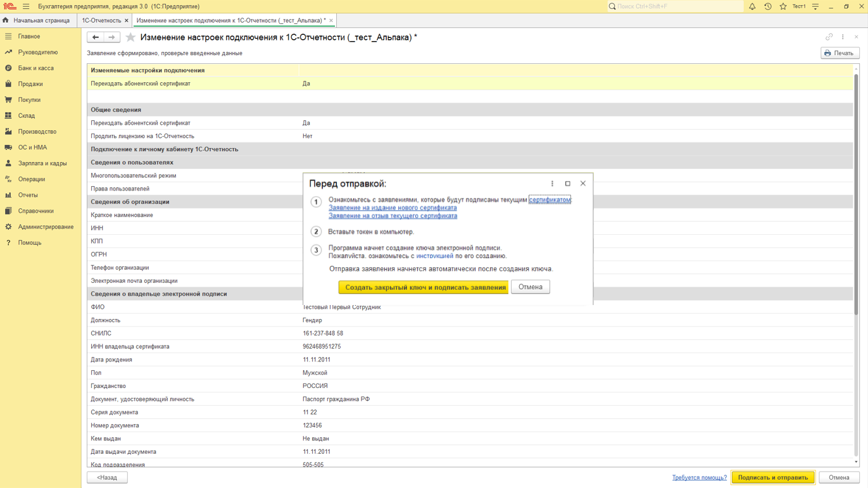Close the Изменение настроек подключения tab
Viewport: 868px width, 488px height.
331,21
